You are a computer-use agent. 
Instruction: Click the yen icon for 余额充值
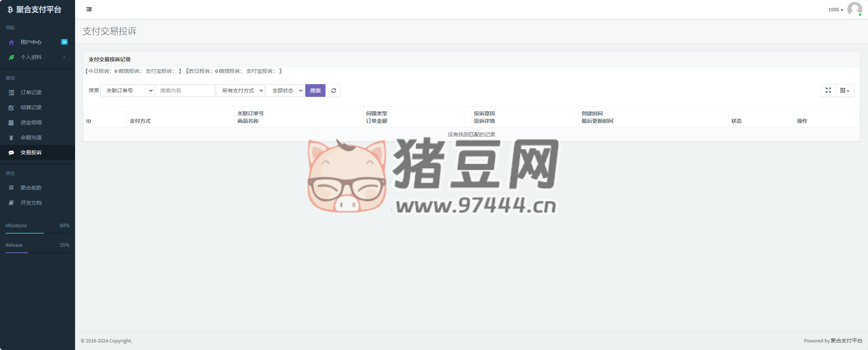tap(11, 138)
